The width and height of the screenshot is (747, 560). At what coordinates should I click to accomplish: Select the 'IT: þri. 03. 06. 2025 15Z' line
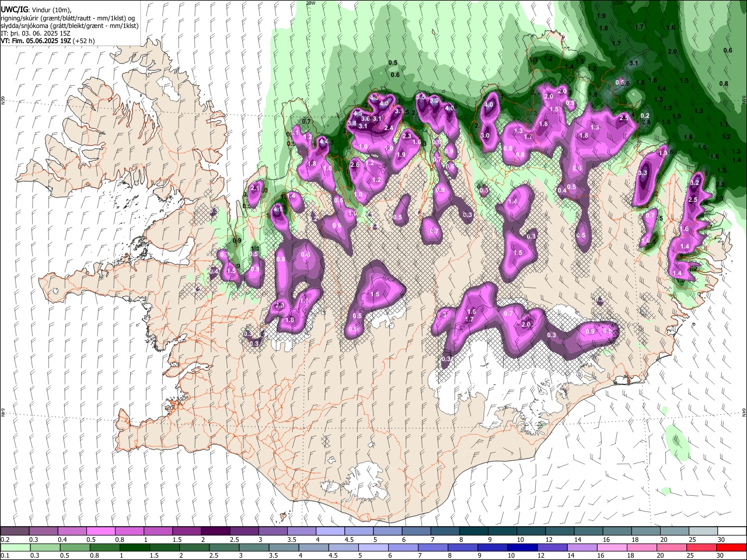(x=36, y=33)
